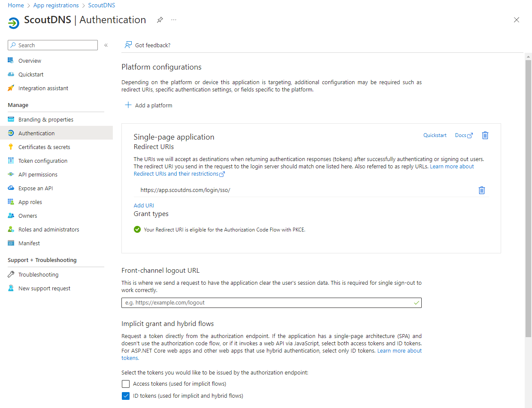532x408 pixels.
Task: Click the Add URI link
Action: (x=144, y=205)
